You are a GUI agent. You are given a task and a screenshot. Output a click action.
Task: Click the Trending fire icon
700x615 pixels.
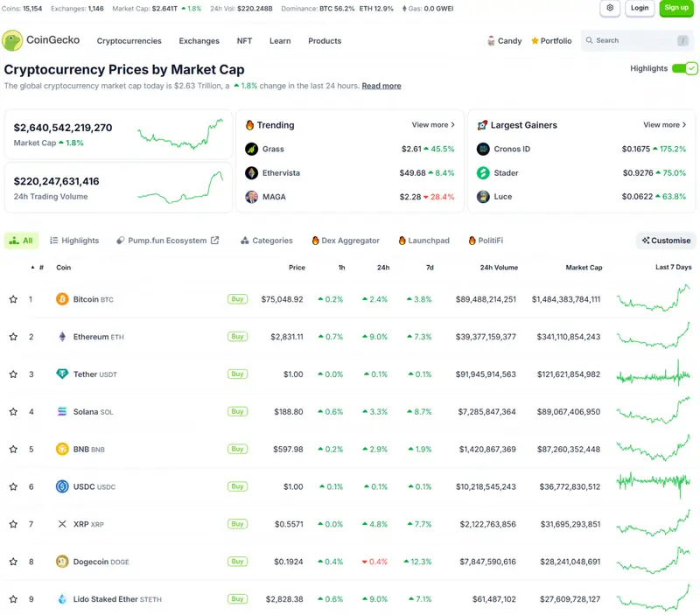click(249, 125)
